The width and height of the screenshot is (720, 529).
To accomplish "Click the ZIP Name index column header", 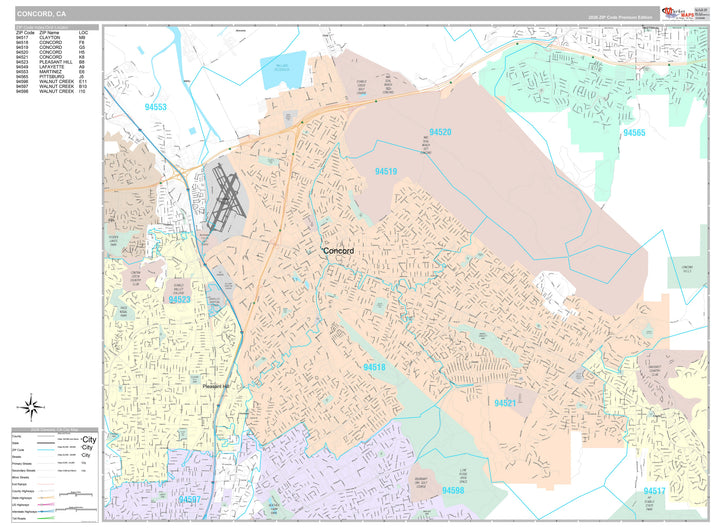I will click(49, 33).
